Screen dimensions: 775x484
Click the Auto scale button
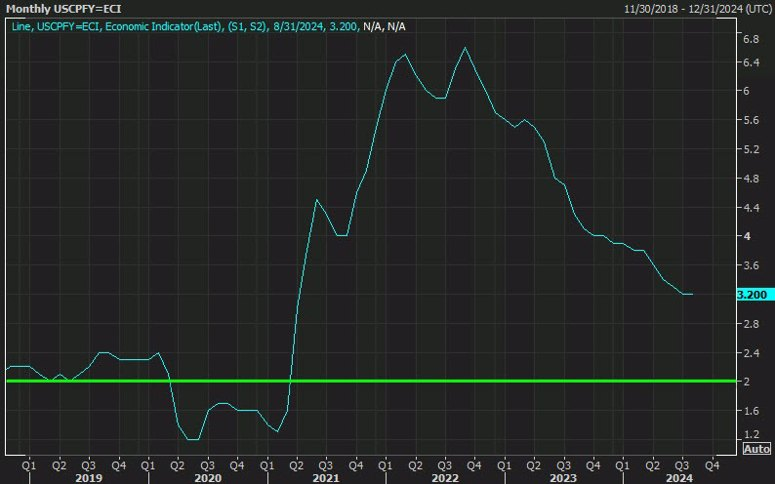pyautogui.click(x=757, y=448)
